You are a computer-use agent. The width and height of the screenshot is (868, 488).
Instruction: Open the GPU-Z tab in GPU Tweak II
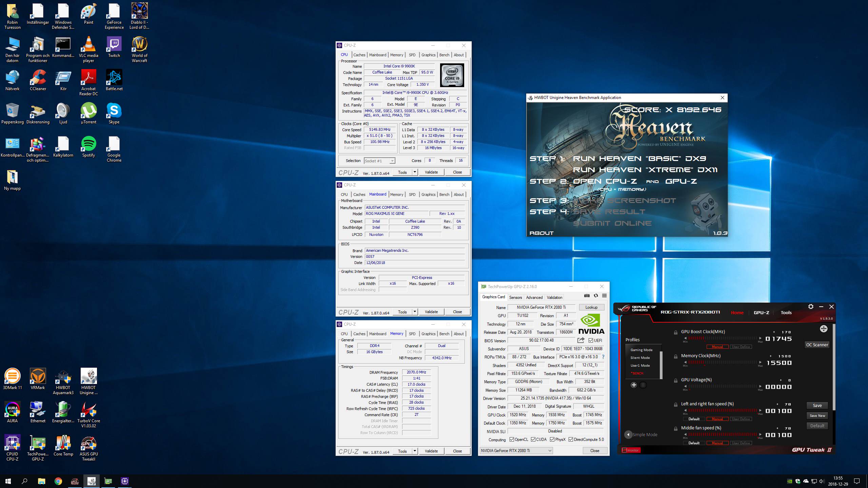point(761,312)
